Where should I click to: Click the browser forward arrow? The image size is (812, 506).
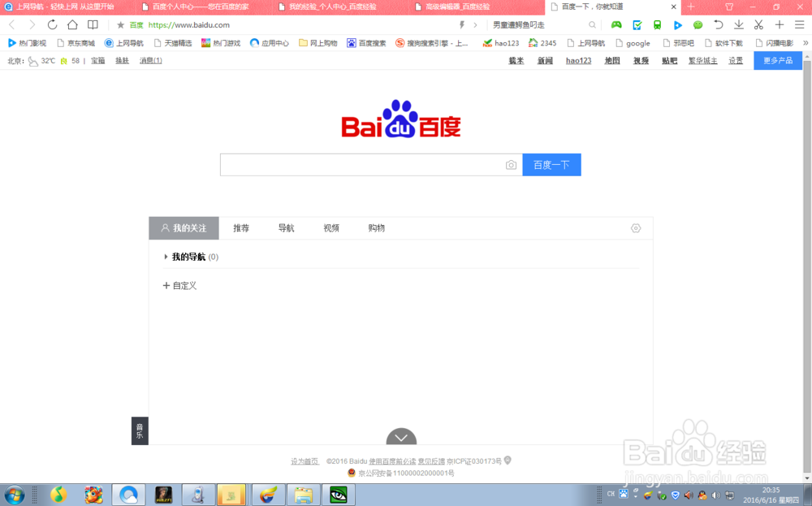pyautogui.click(x=32, y=25)
